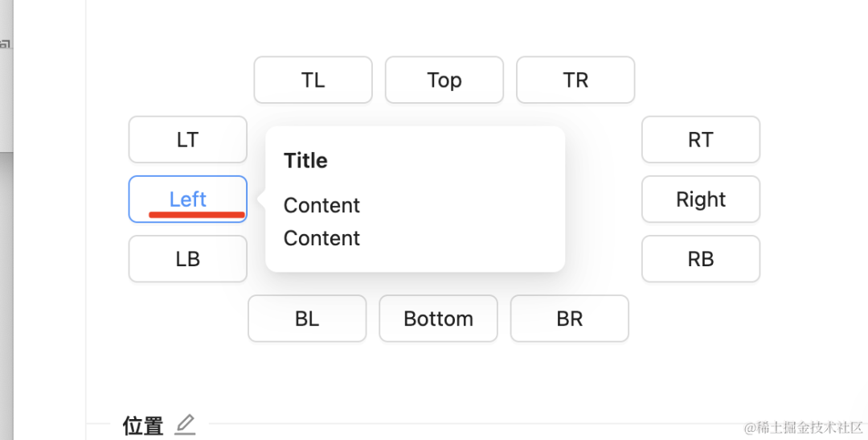The image size is (868, 440).
Task: Click the second Content line in popover
Action: (x=321, y=238)
